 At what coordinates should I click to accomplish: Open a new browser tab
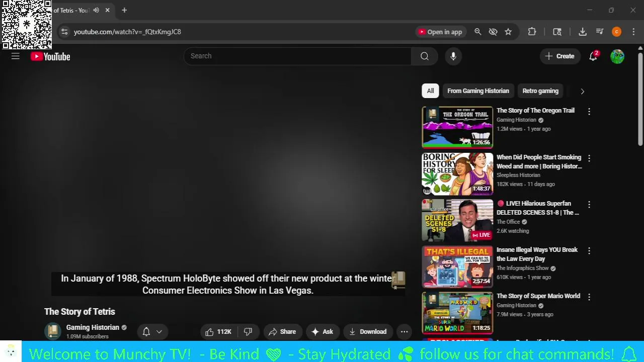(124, 10)
